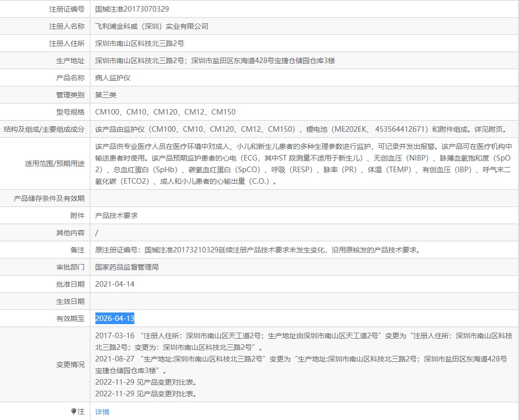
Task: Select the registrant name 飞利浦金科威（深圳）实业有限公司
Action: [x=151, y=26]
